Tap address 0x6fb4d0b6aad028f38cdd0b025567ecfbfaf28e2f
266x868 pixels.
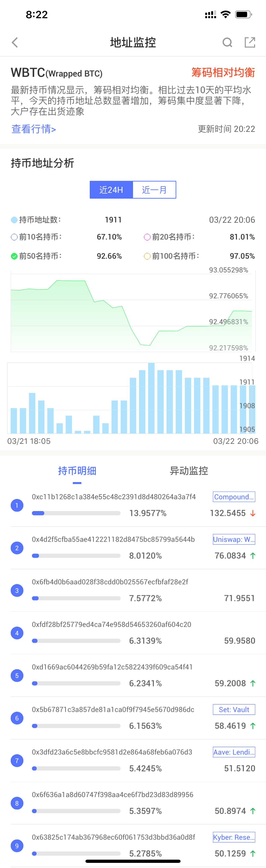pos(110,582)
